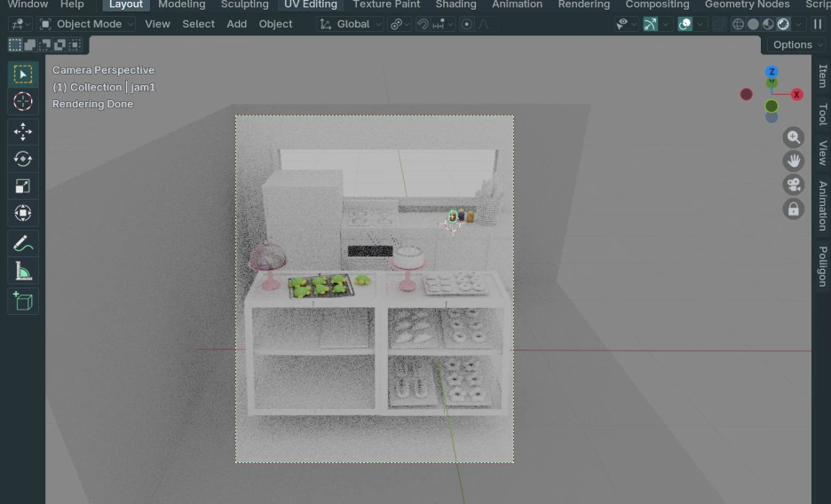Image resolution: width=831 pixels, height=504 pixels.
Task: Switch to the UV Editing workspace tab
Action: 311,4
